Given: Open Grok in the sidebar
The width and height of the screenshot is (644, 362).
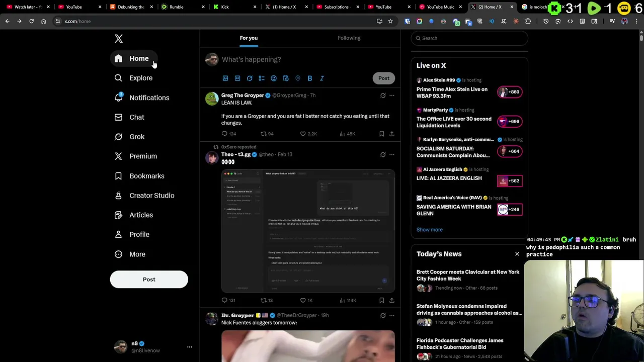Looking at the screenshot, I should click(x=129, y=137).
